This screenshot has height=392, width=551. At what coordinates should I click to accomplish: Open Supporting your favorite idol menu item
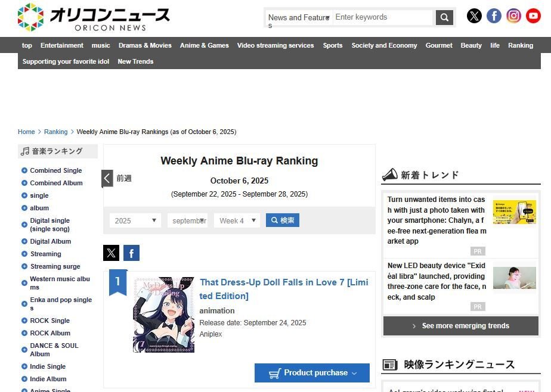[x=66, y=61]
